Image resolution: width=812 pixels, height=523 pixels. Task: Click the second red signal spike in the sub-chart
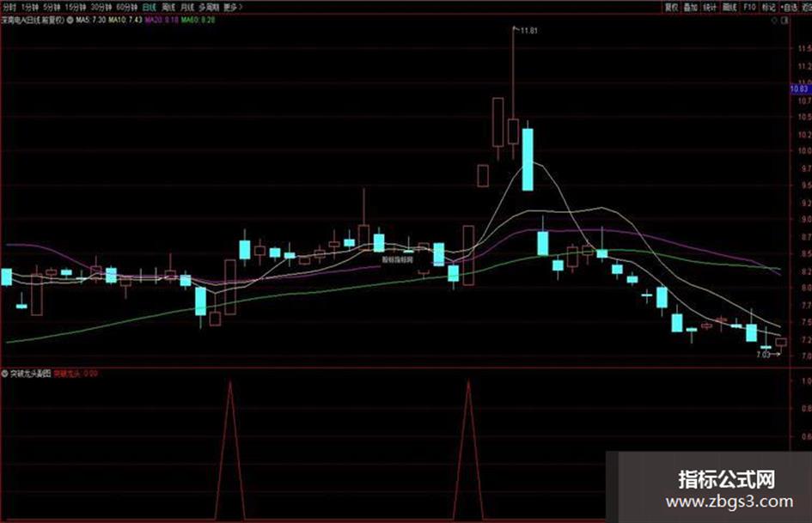point(468,451)
